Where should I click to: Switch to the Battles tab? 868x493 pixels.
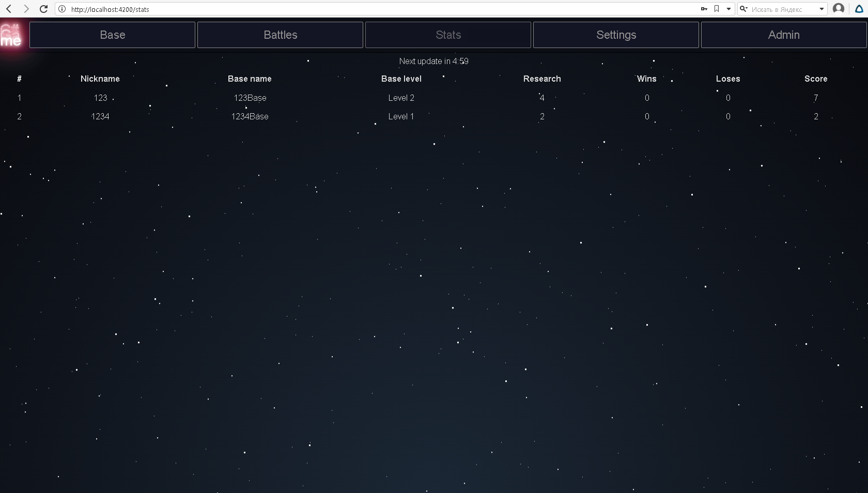point(281,35)
